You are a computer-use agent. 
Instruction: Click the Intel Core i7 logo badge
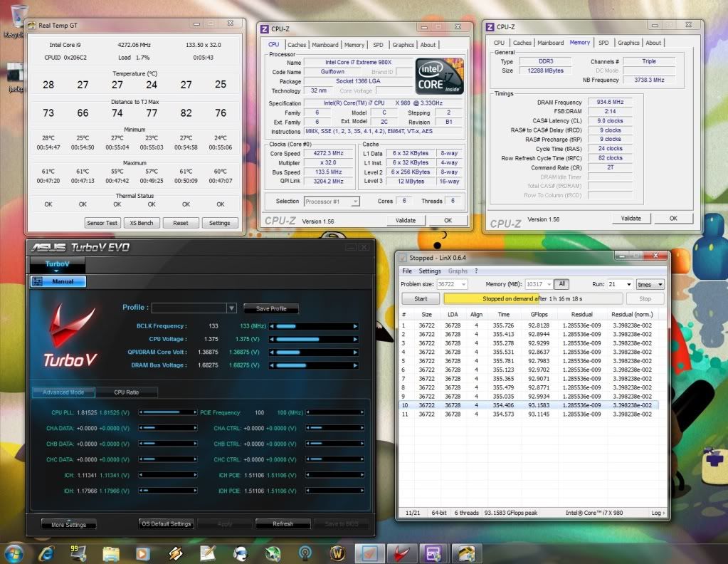(x=439, y=76)
